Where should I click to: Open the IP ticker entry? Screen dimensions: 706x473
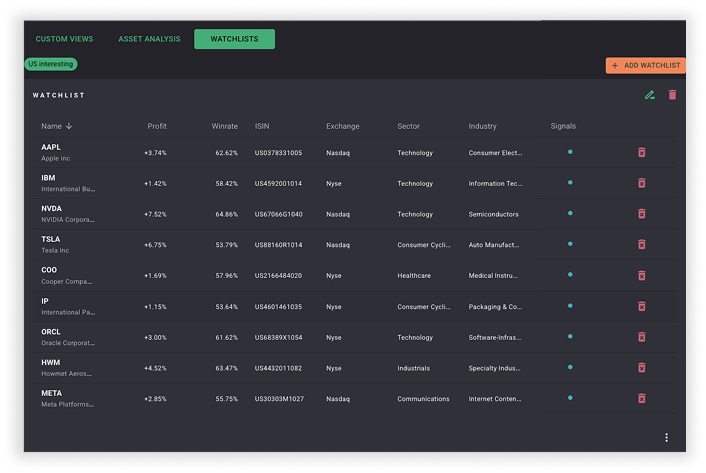point(45,301)
